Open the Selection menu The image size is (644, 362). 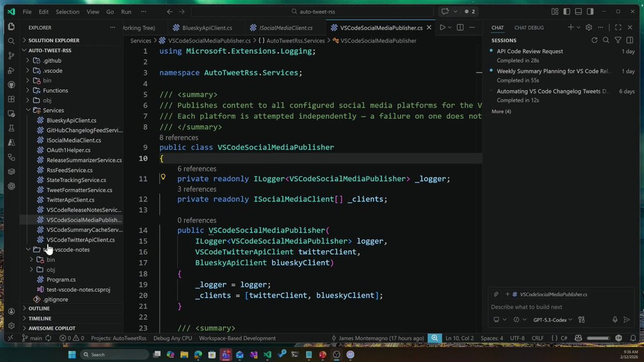[67, 11]
